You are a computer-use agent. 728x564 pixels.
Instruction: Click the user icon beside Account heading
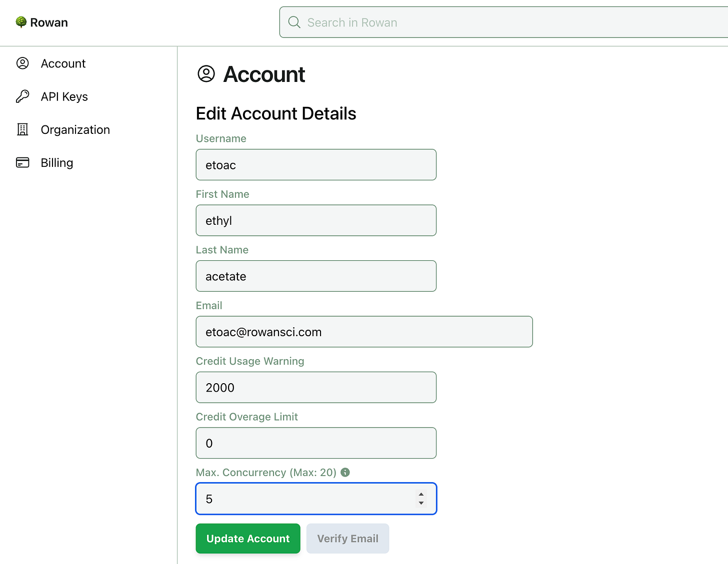[x=206, y=74]
